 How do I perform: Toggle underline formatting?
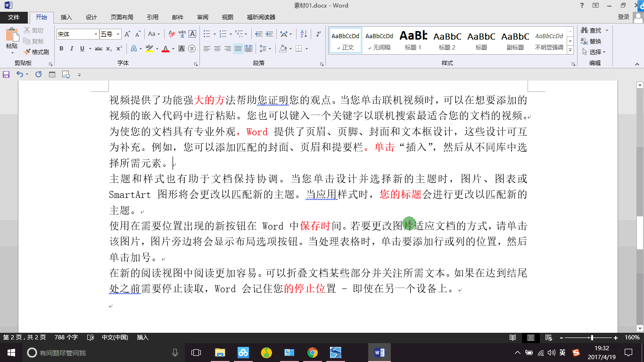pyautogui.click(x=82, y=49)
